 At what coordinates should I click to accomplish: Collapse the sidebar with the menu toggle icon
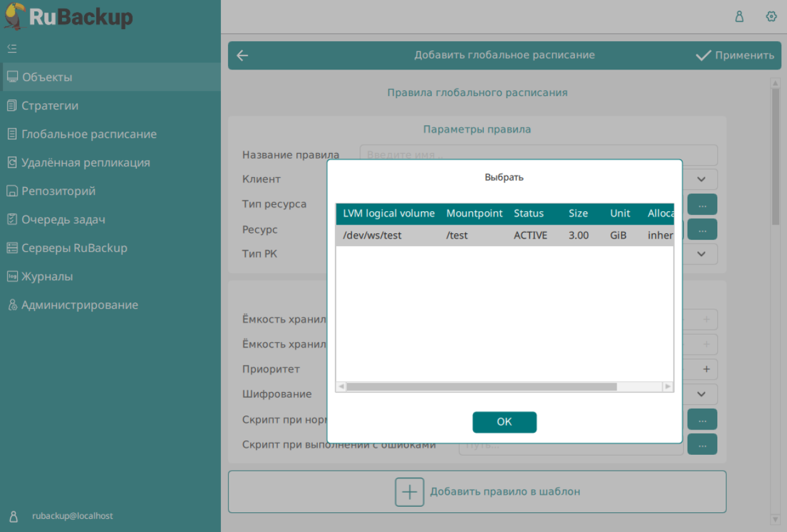click(12, 48)
